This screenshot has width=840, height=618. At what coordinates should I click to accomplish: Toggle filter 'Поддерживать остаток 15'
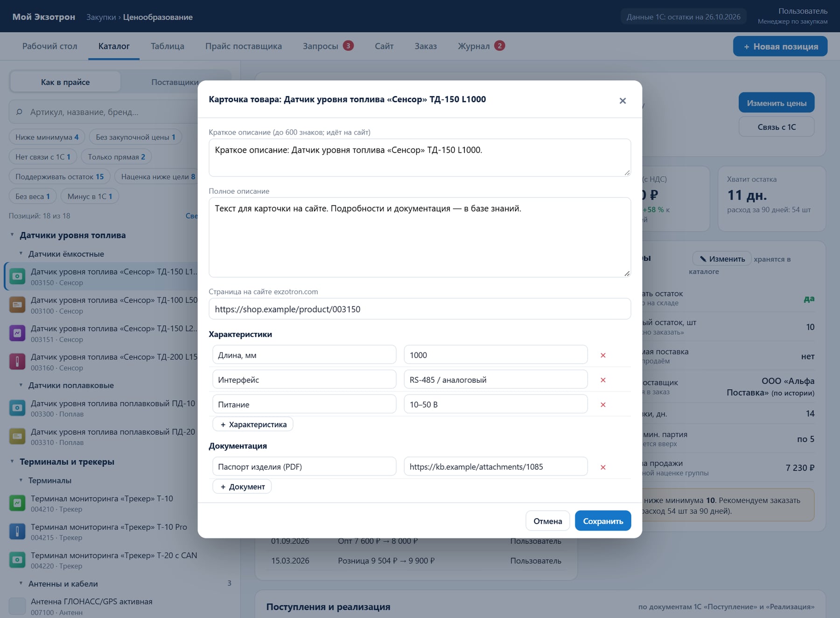59,176
